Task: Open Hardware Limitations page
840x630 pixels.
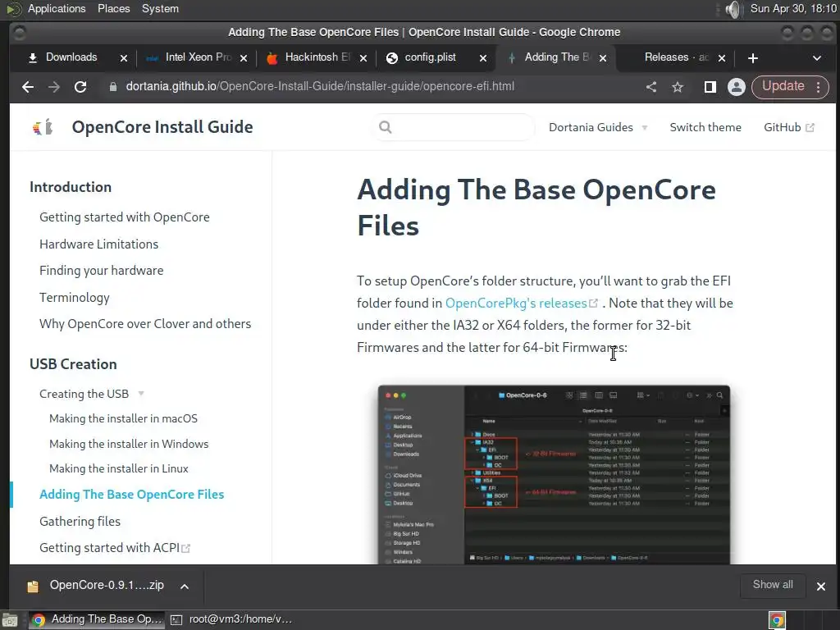Action: pyautogui.click(x=98, y=244)
